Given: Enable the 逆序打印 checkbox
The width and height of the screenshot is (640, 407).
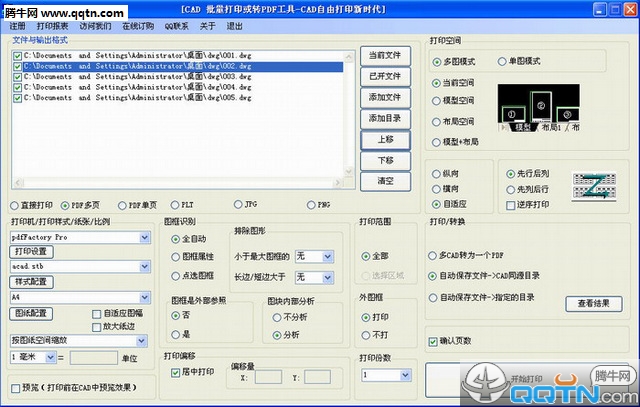Looking at the screenshot, I should point(512,203).
